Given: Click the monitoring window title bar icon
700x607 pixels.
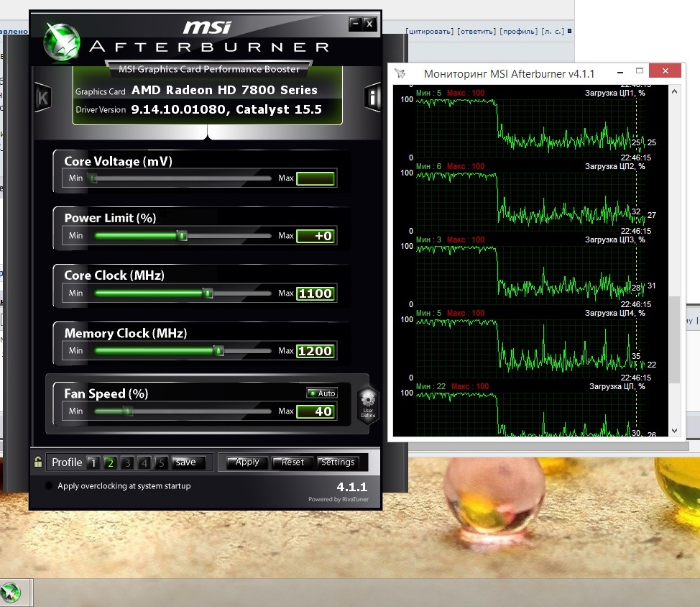Looking at the screenshot, I should [400, 73].
